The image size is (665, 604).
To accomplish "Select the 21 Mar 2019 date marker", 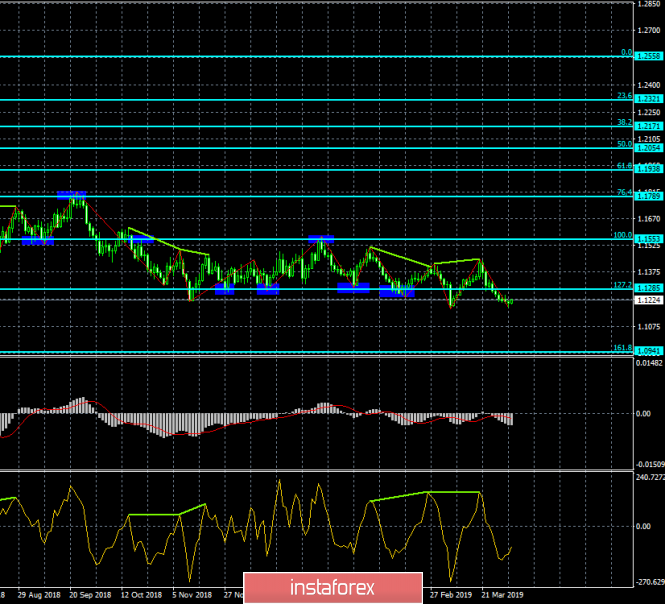I will pos(502,594).
